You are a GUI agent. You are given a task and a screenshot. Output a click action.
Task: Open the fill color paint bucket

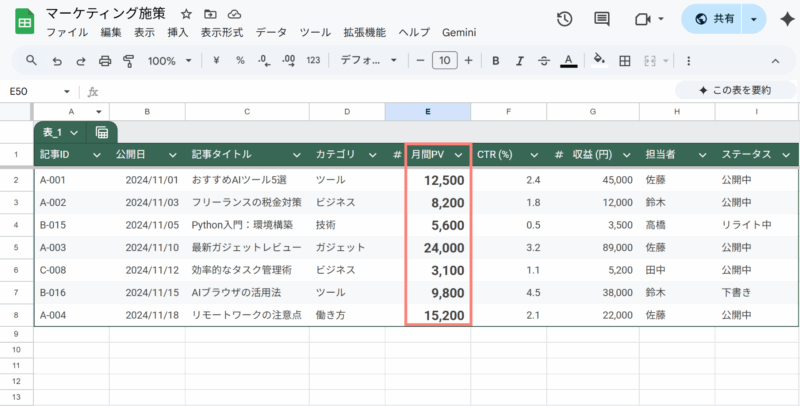point(599,61)
